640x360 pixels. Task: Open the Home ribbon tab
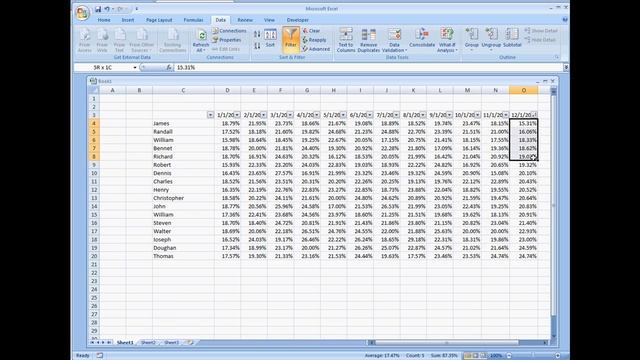[x=104, y=20]
